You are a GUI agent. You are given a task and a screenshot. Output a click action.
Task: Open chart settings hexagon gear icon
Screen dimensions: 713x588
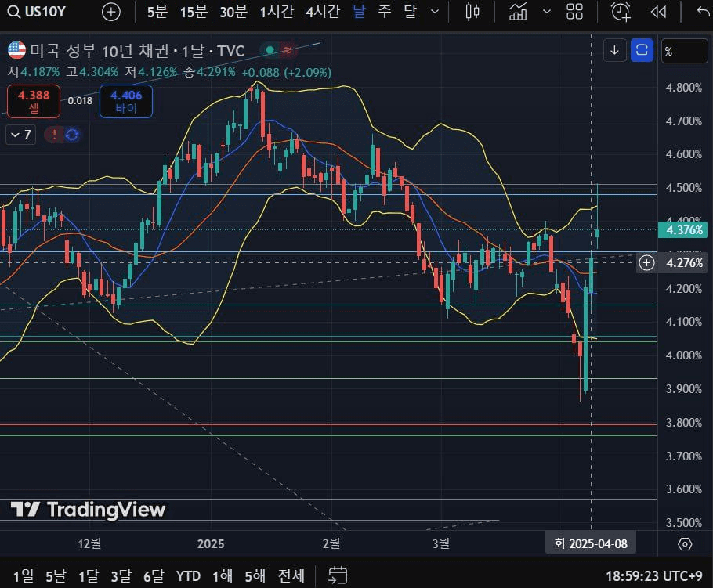click(685, 544)
